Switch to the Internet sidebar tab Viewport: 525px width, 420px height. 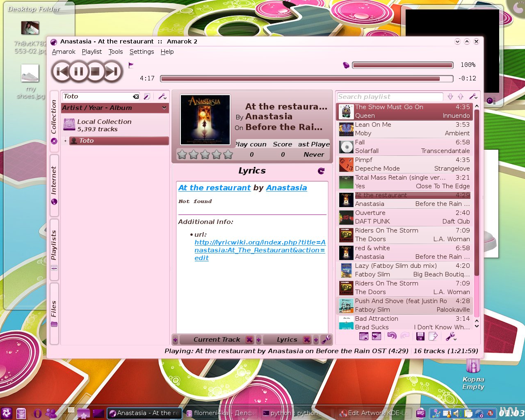click(54, 185)
